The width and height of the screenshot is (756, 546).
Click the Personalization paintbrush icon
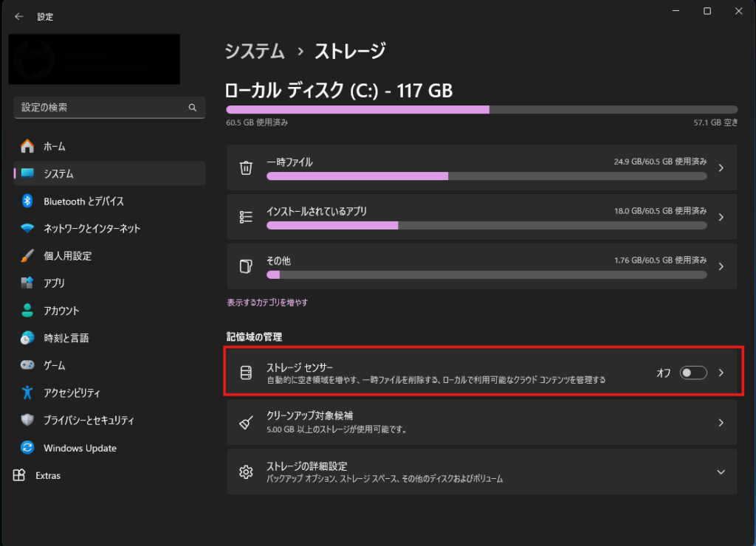27,256
